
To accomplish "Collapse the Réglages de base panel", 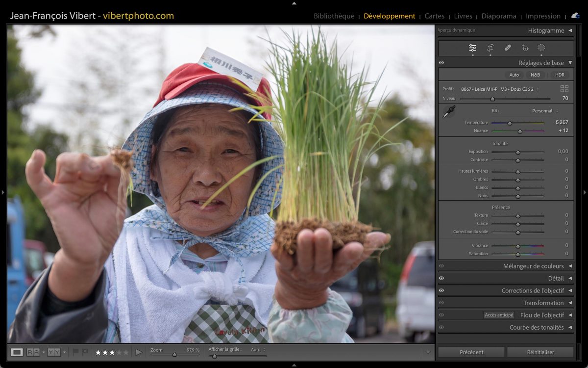I will 570,63.
